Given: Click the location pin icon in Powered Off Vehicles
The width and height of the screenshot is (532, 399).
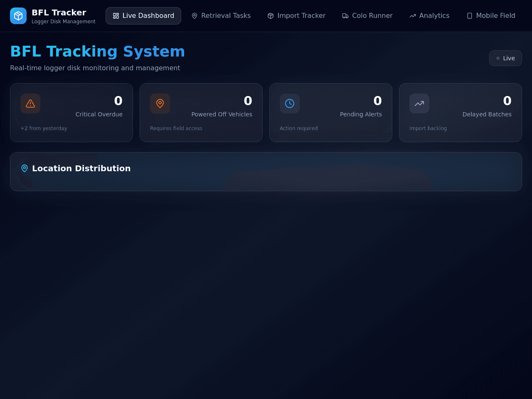Looking at the screenshot, I should pyautogui.click(x=160, y=103).
